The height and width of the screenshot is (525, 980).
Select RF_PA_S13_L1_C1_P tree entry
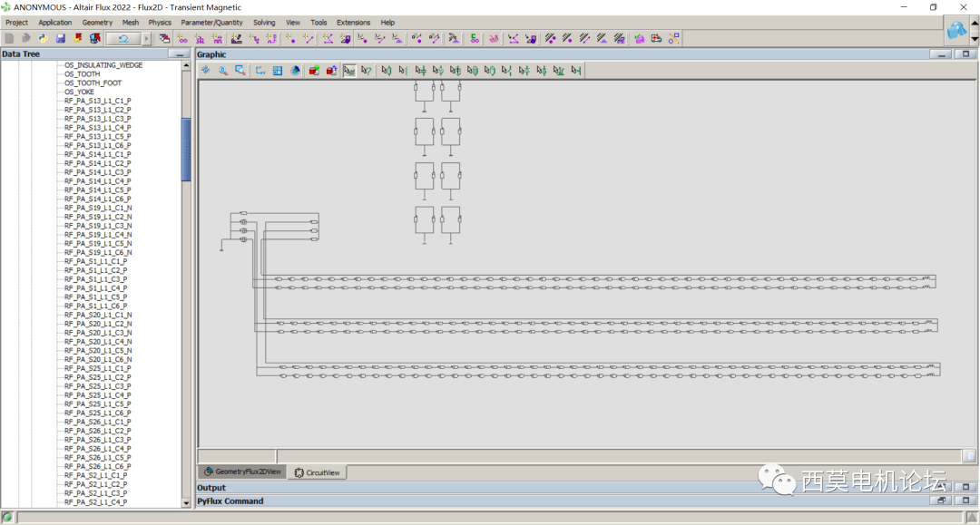(97, 101)
